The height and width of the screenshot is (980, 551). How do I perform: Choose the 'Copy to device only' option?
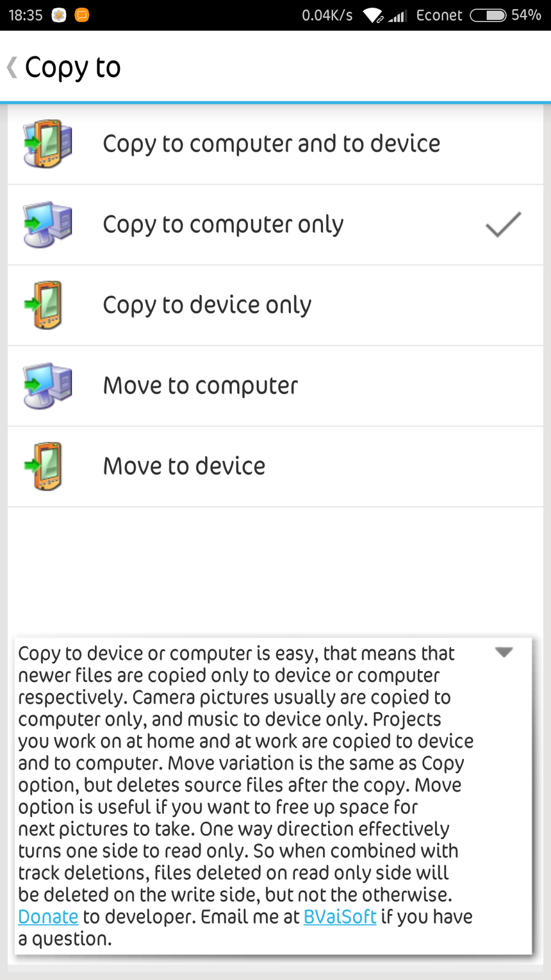pyautogui.click(x=207, y=305)
